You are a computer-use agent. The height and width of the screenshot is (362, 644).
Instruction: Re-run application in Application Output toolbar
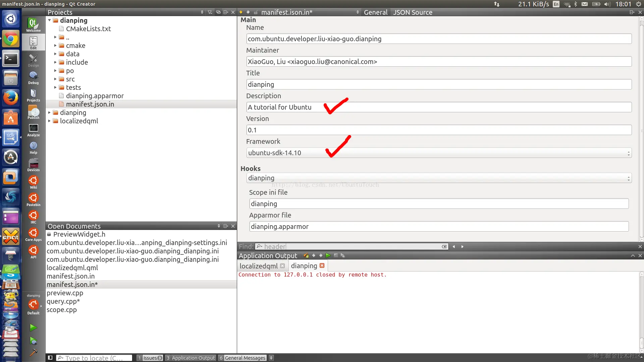[x=328, y=255]
